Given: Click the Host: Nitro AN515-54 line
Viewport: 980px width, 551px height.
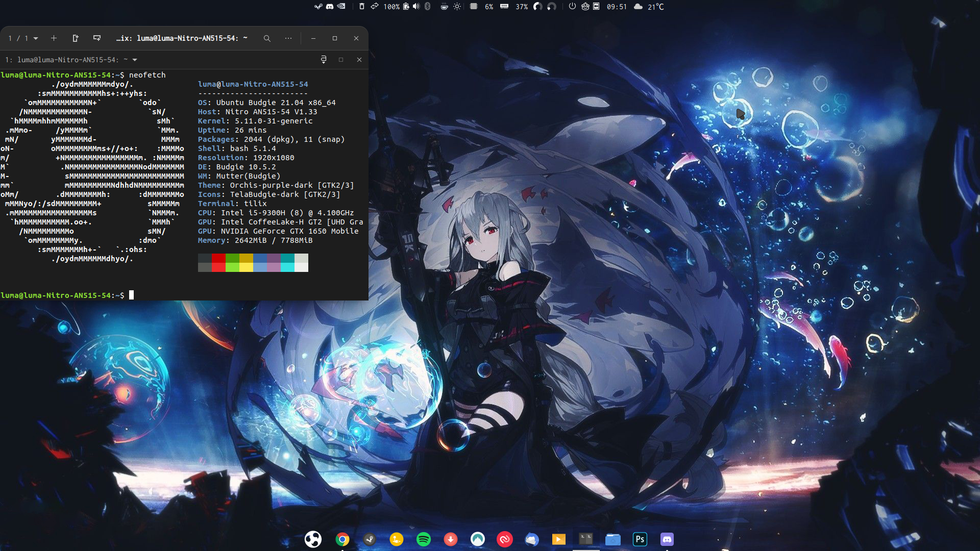Looking at the screenshot, I should coord(258,112).
